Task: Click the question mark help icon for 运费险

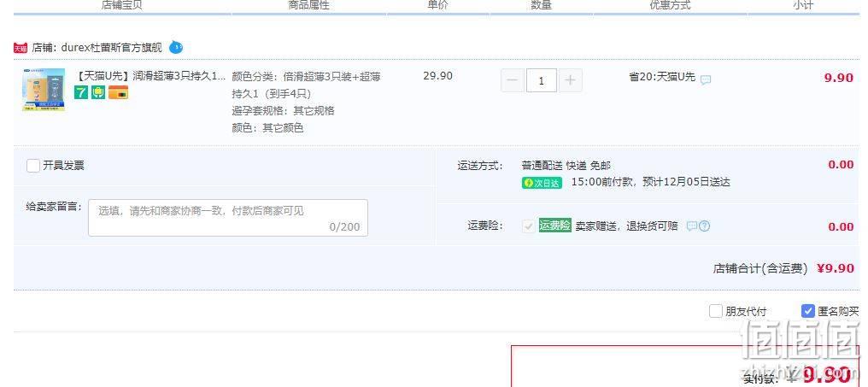Action: coord(704,226)
